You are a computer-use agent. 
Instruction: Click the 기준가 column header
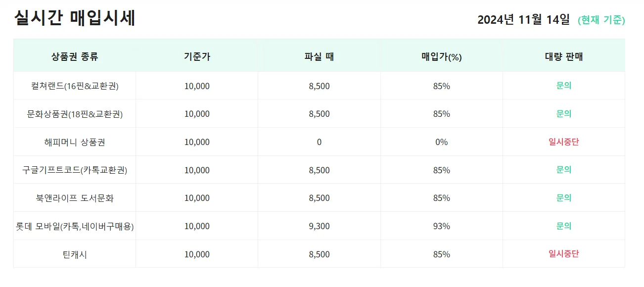point(197,56)
